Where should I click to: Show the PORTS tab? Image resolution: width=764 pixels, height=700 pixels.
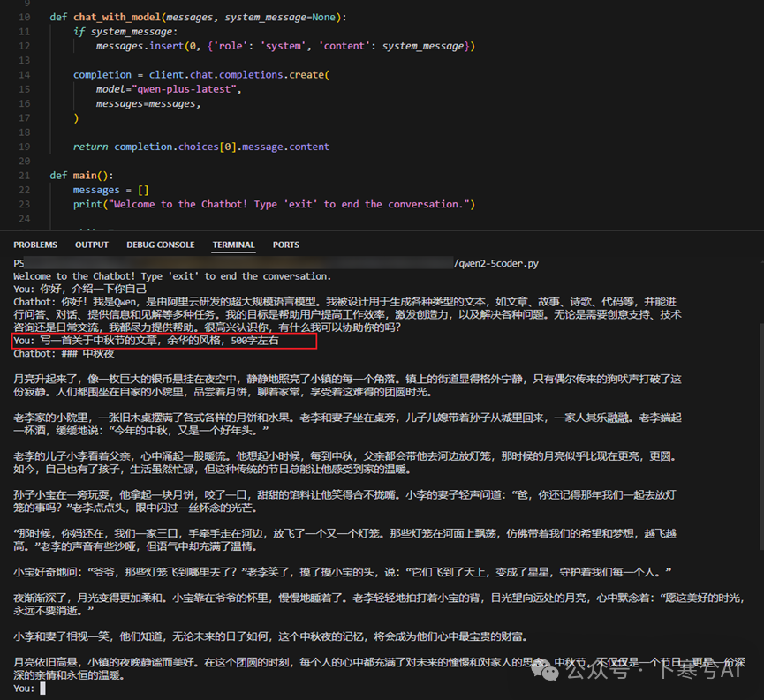pos(286,245)
